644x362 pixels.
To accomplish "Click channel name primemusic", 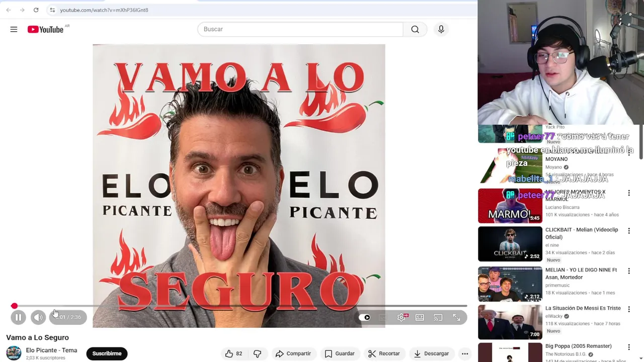I will pos(557,285).
